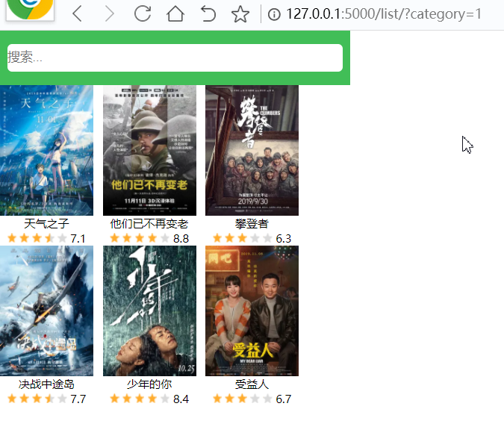Screen dimensions: 504x421
Task: Click the star rating of 他们已不再变老
Action: coord(140,238)
